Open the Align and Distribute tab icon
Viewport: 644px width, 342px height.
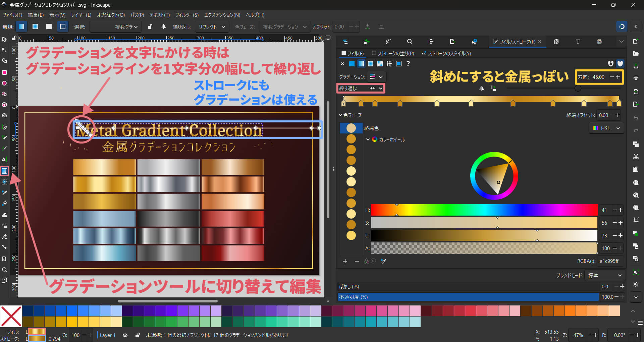431,42
